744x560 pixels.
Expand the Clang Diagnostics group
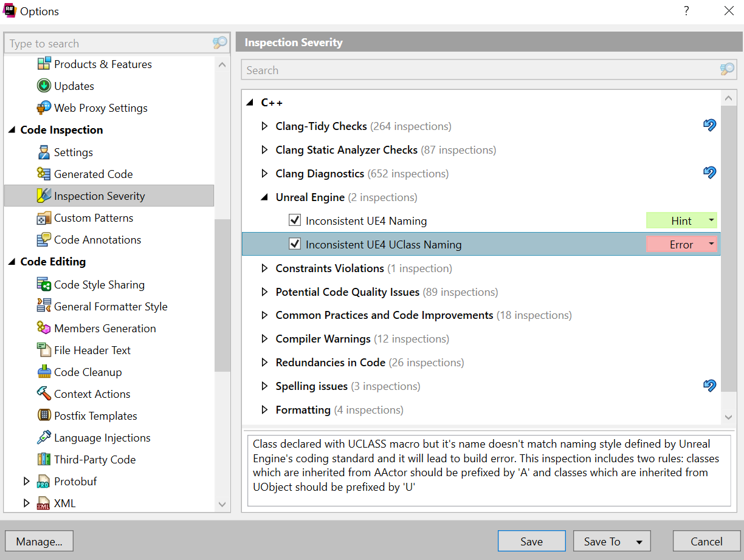(264, 174)
